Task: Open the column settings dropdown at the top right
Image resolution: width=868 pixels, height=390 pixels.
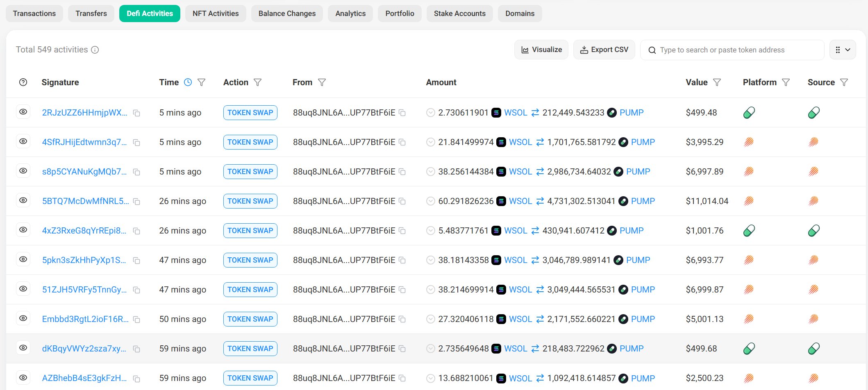Action: [x=843, y=50]
